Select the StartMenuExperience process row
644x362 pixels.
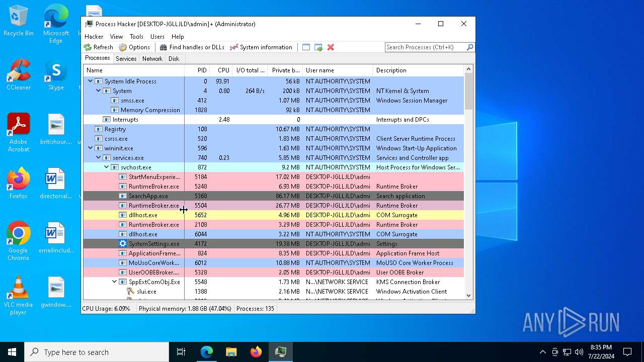point(274,176)
